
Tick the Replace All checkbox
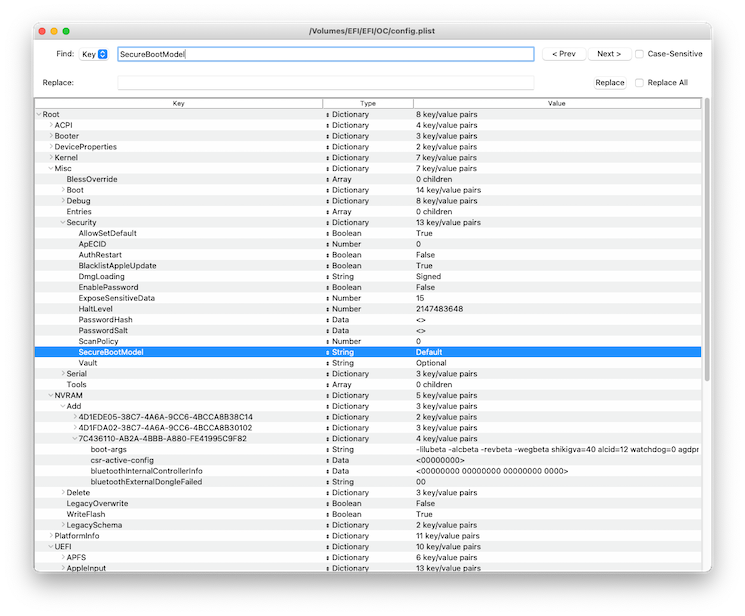640,83
